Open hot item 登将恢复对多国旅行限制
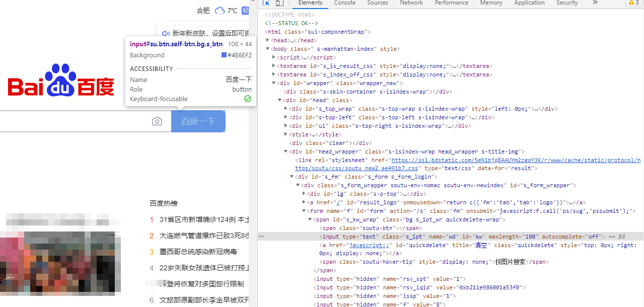 201,284
